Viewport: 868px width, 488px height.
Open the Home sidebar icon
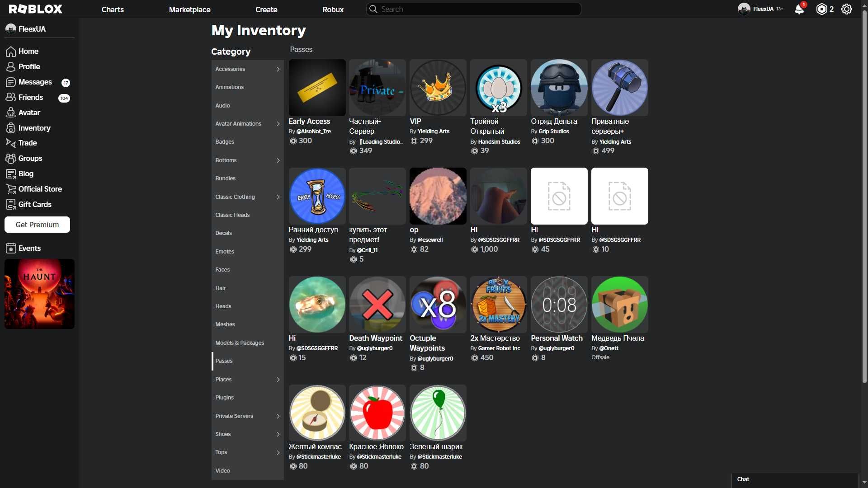(11, 52)
